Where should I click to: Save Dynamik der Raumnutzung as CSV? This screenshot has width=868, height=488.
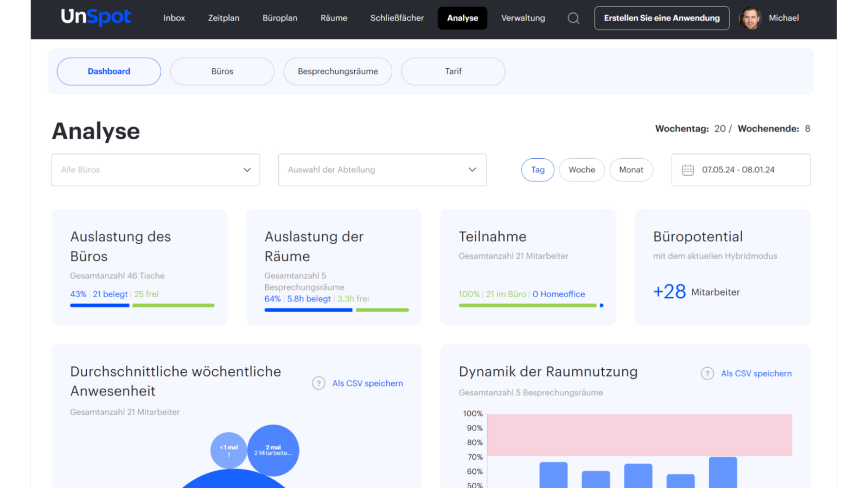click(756, 374)
